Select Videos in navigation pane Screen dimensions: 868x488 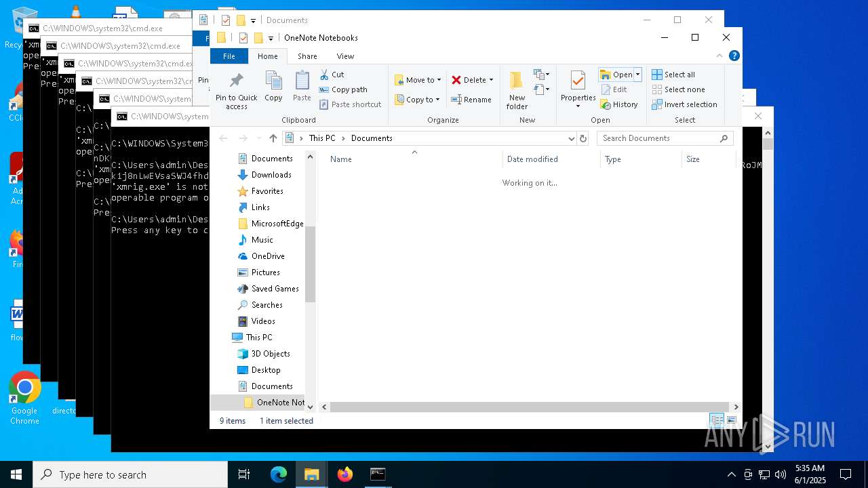pos(256,321)
